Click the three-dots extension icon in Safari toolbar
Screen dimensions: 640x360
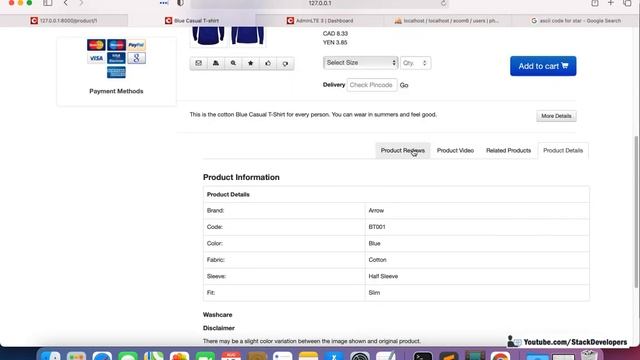(164, 3)
